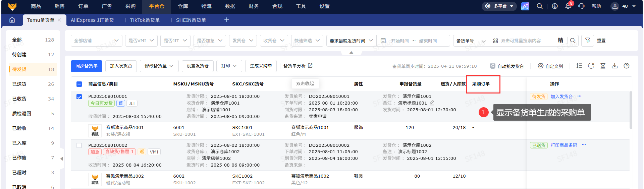Select 已送货 status in sidebar
The width and height of the screenshot is (644, 189).
pyautogui.click(x=33, y=84)
